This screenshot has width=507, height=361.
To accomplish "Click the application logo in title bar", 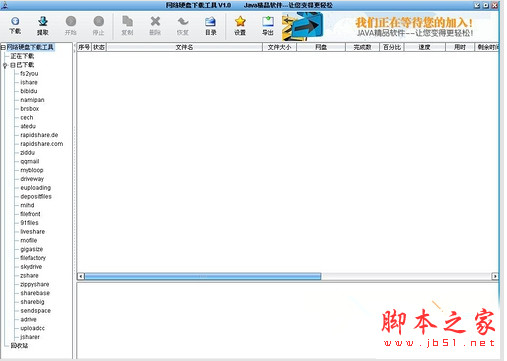I will click(x=5, y=5).
